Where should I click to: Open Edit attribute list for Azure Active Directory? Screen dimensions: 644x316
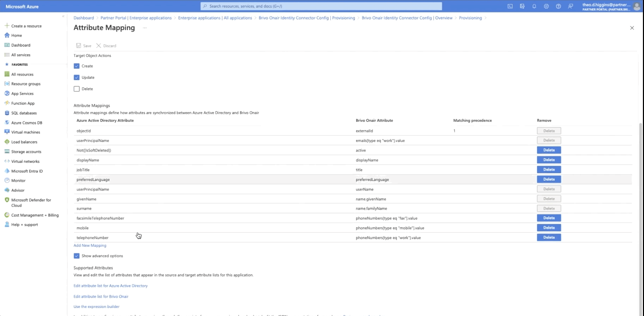[110, 286]
